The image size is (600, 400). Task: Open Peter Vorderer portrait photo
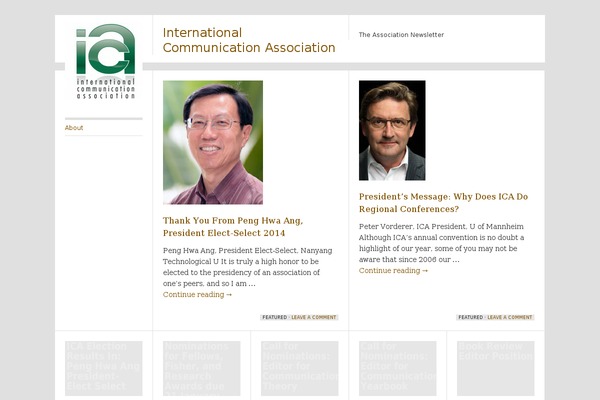(392, 130)
